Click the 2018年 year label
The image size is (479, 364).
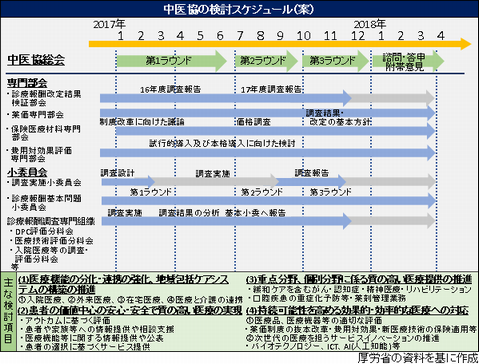[369, 24]
